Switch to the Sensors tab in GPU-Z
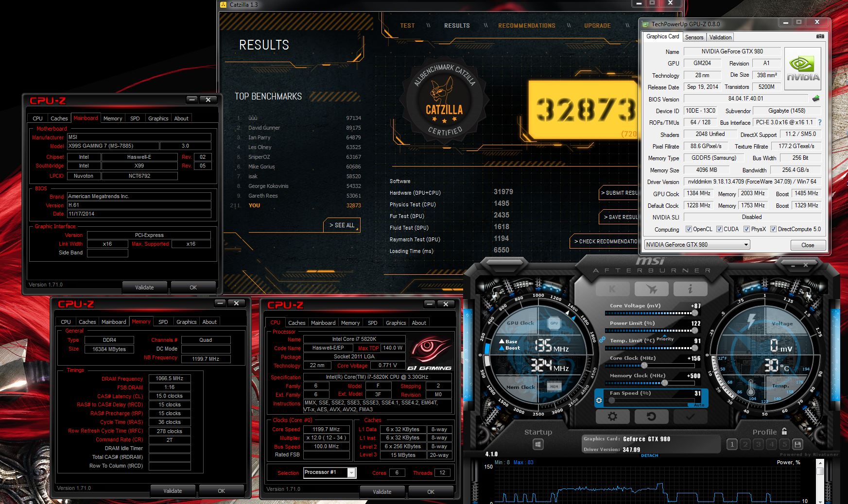Image resolution: width=848 pixels, height=504 pixels. tap(694, 37)
